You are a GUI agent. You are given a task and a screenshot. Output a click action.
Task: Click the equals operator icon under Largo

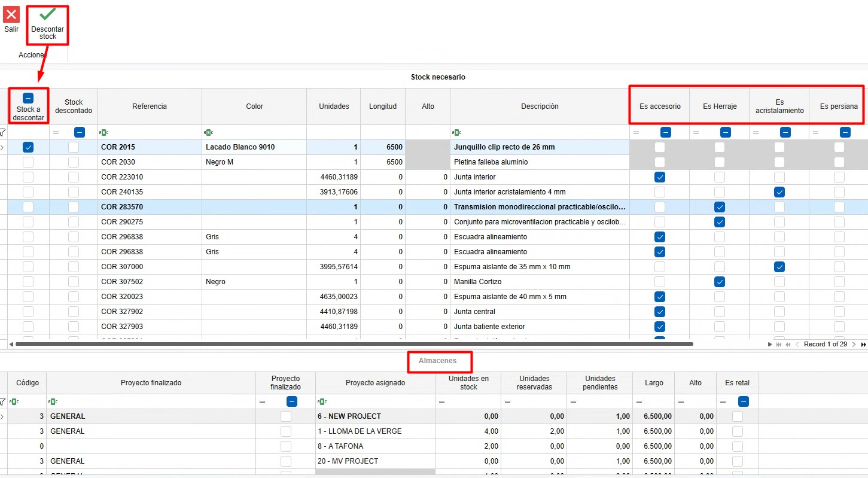pyautogui.click(x=639, y=401)
